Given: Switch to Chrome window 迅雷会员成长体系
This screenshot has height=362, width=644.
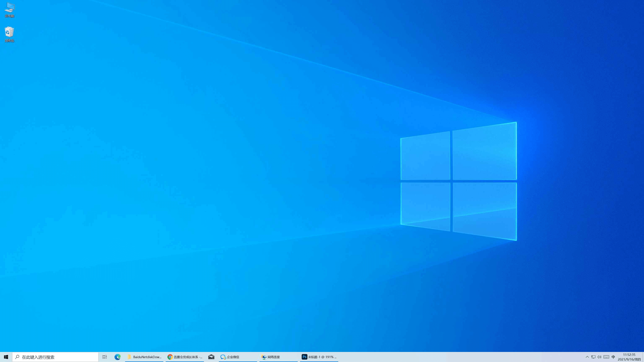Looking at the screenshot, I should tap(185, 357).
